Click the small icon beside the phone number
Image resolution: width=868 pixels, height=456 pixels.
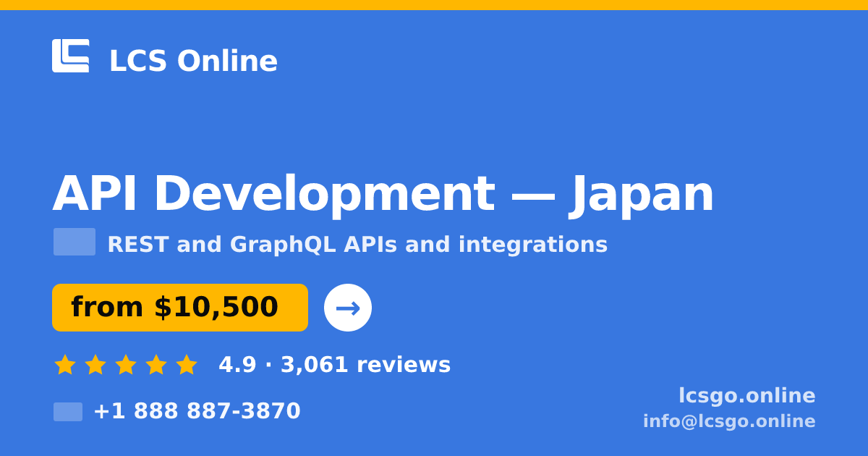click(68, 412)
